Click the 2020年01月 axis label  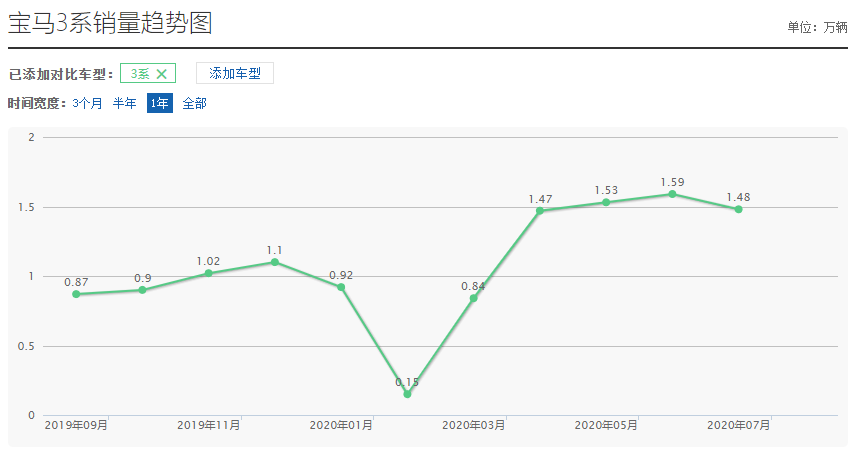coord(341,425)
